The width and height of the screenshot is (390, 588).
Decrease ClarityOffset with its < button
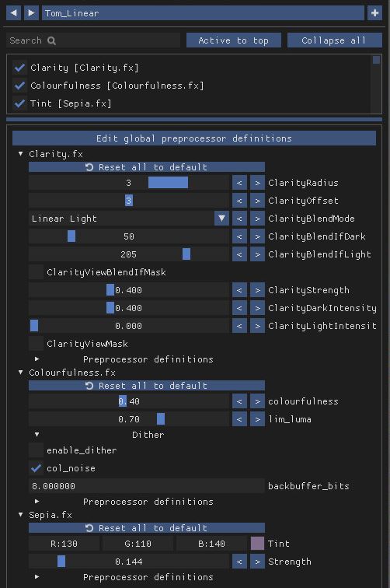[x=239, y=201]
